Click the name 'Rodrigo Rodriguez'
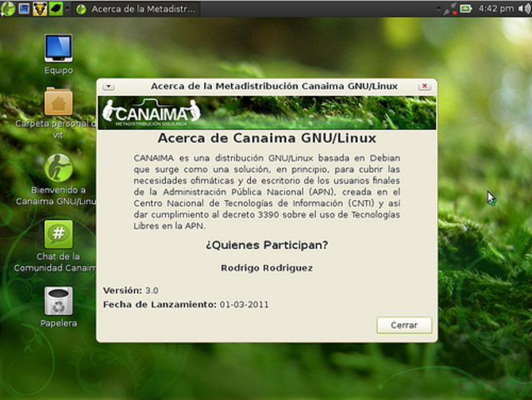Image resolution: width=532 pixels, height=400 pixels. pos(267,267)
